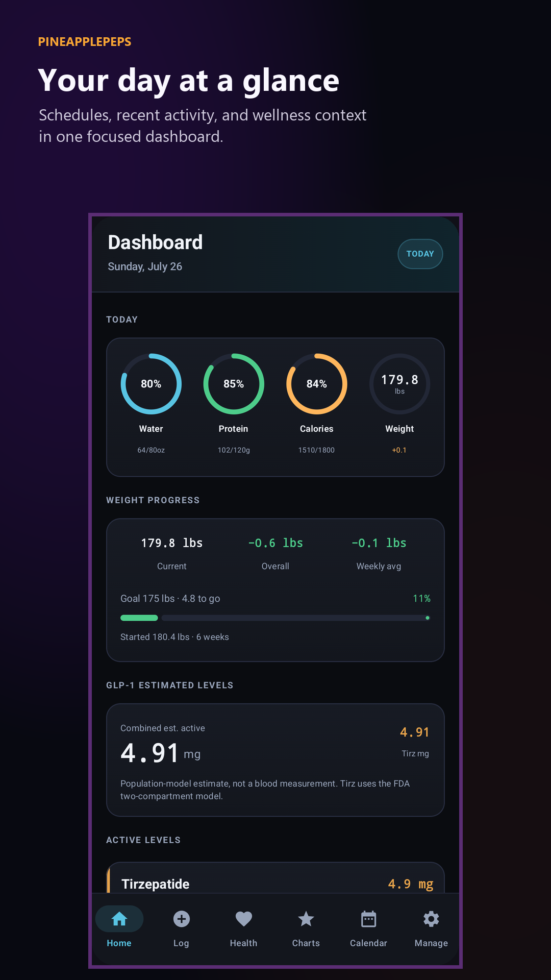551x980 pixels.
Task: Tap the Calories label
Action: click(x=317, y=429)
